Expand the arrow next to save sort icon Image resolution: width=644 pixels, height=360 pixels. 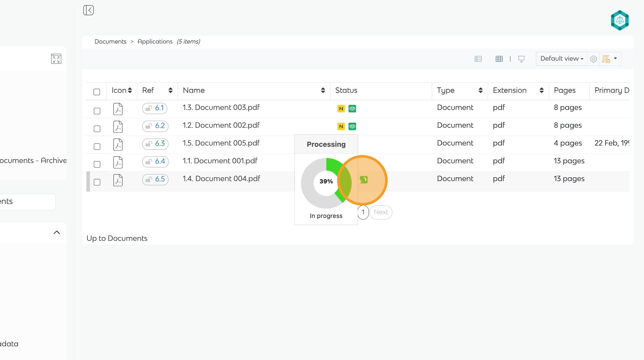point(615,58)
